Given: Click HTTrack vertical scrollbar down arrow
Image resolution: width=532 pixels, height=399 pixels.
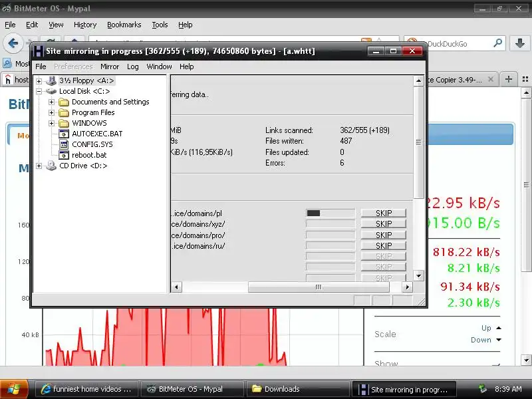Looking at the screenshot, I should click(x=419, y=276).
